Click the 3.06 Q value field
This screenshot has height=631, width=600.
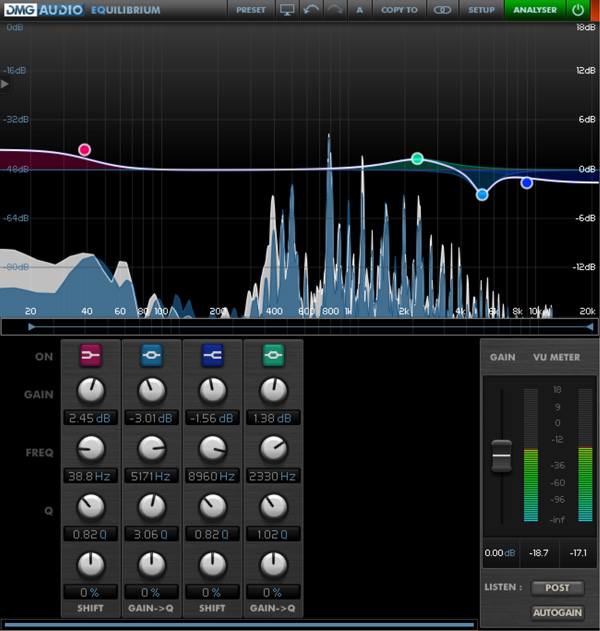151,534
